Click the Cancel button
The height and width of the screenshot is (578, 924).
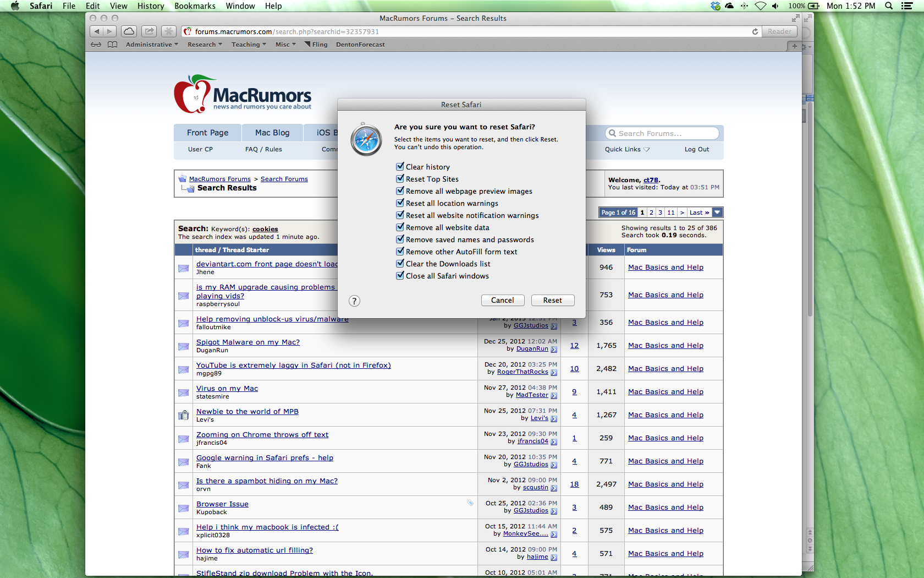click(502, 300)
